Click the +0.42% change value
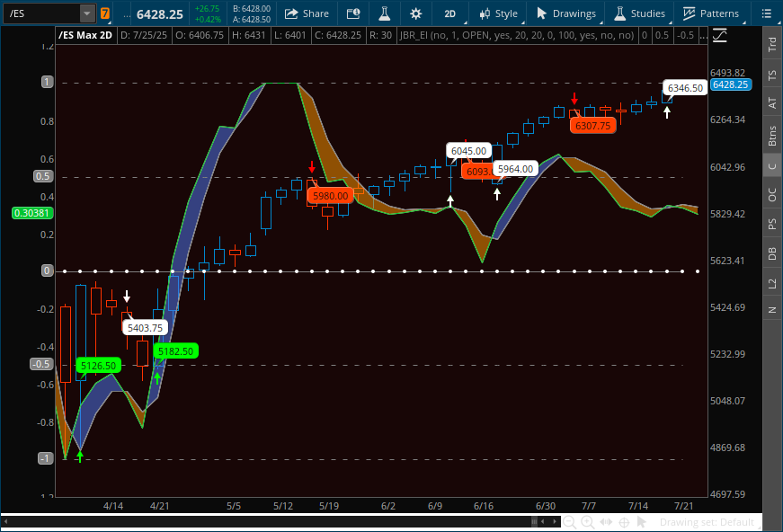This screenshot has width=783, height=532. [208, 20]
